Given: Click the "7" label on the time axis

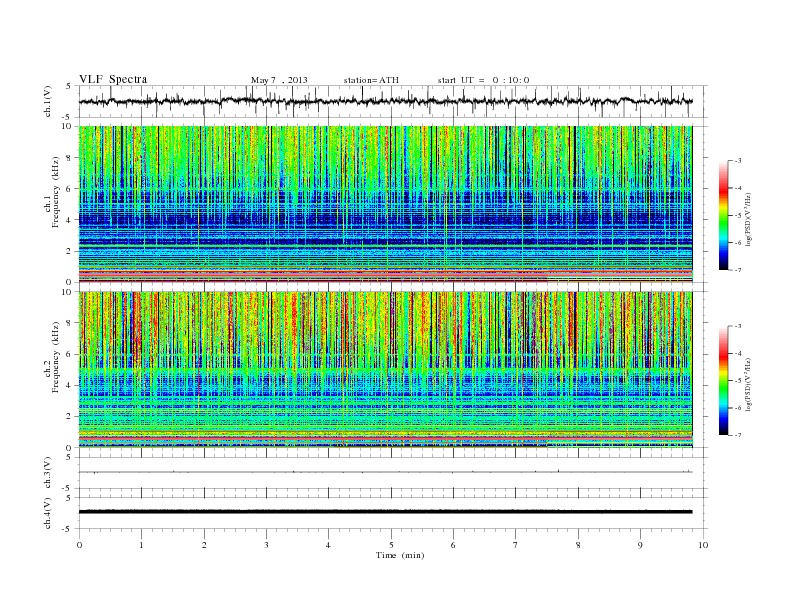Looking at the screenshot, I should tap(516, 545).
